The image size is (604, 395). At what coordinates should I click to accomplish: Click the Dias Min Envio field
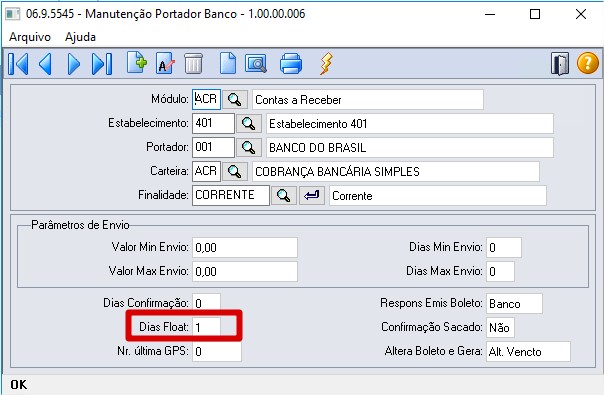coord(504,247)
